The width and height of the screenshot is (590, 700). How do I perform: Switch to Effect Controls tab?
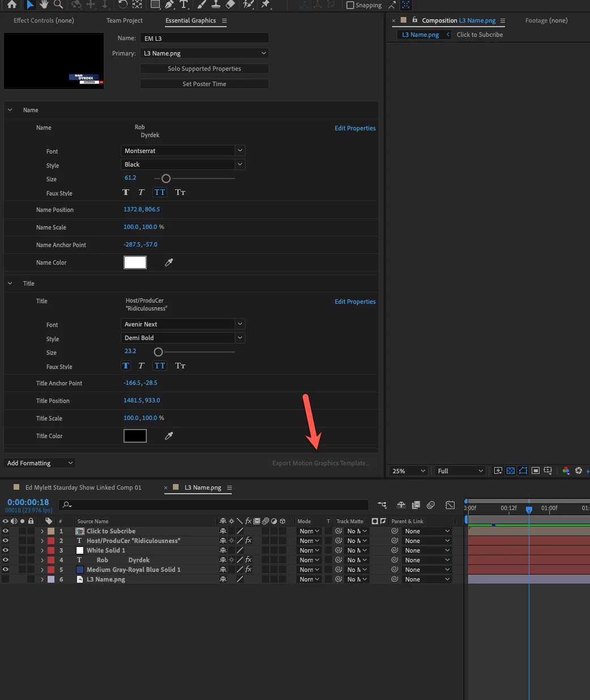point(44,20)
